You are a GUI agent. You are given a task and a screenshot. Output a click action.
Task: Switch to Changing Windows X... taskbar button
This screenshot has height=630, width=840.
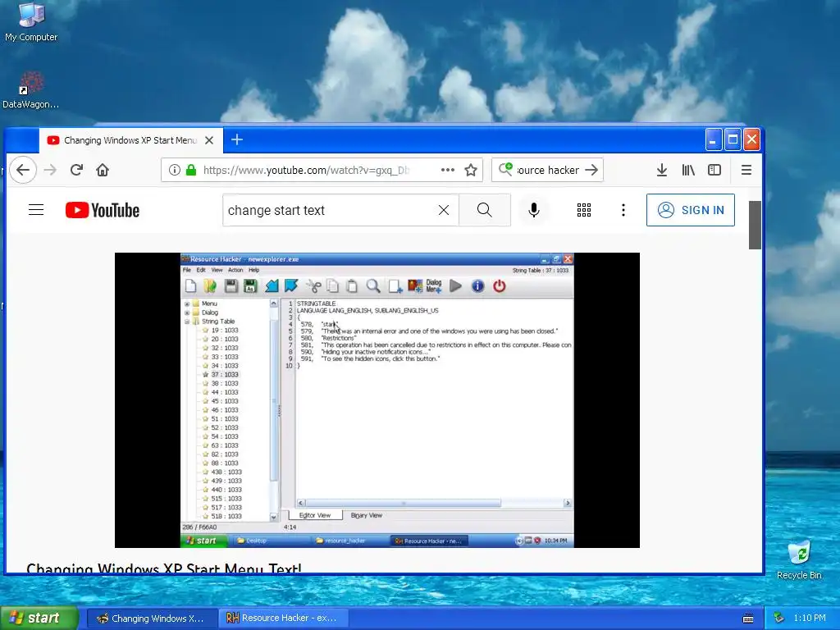coord(152,619)
